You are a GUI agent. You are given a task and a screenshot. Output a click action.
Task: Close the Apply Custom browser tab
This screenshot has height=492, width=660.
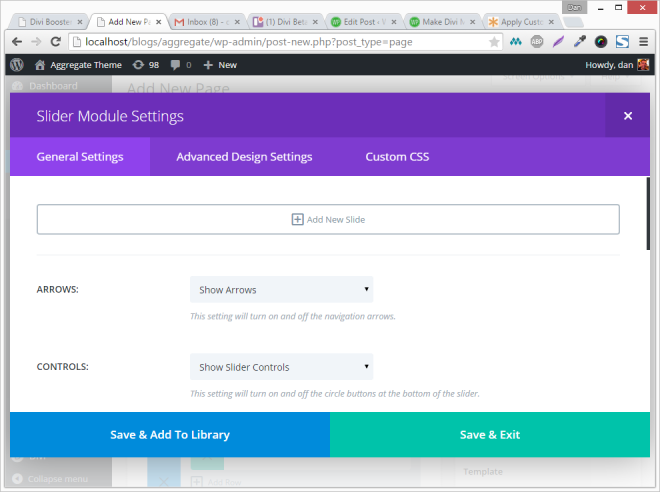(551, 22)
